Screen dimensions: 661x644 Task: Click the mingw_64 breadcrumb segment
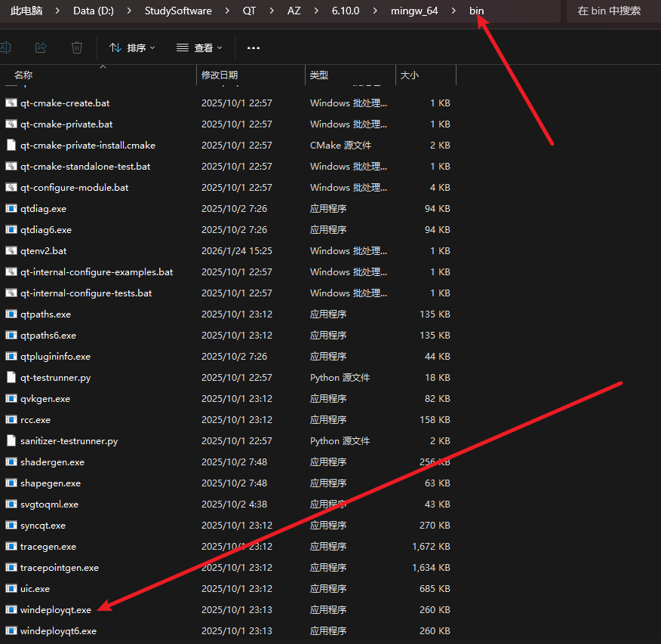[414, 11]
